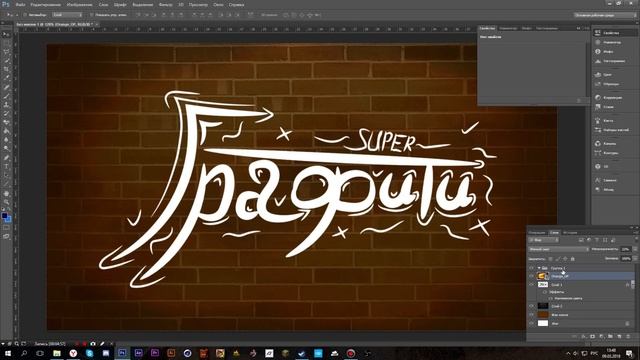Screen dimensions: 640x360
Task: Click the foreground color swatch
Action: (x=4, y=216)
